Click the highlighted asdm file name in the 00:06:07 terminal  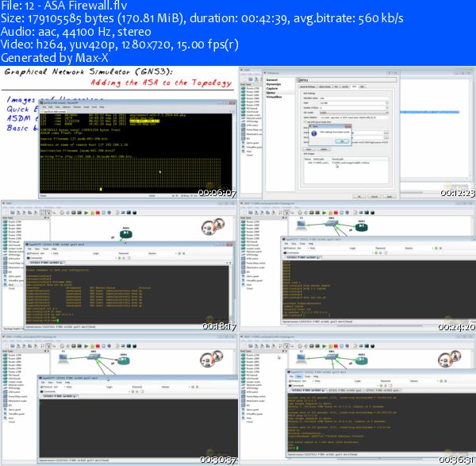click(144, 121)
